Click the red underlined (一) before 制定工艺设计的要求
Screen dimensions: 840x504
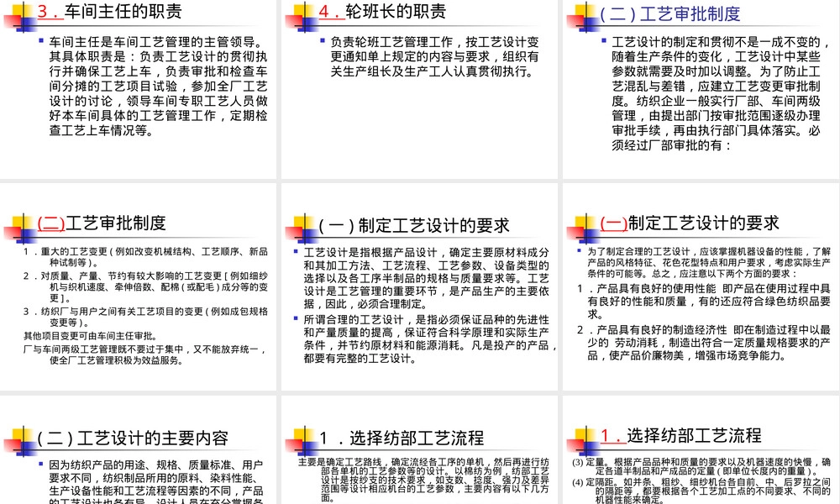[x=613, y=223]
